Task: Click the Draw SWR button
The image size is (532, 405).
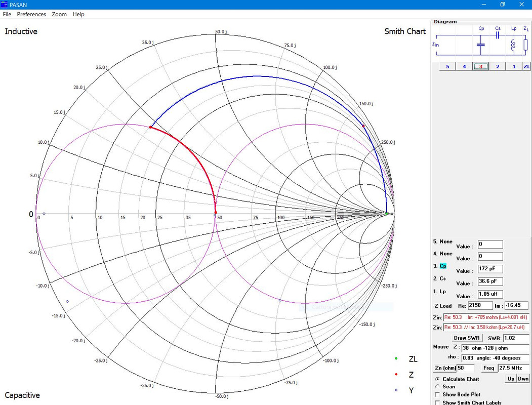Action: [x=467, y=338]
